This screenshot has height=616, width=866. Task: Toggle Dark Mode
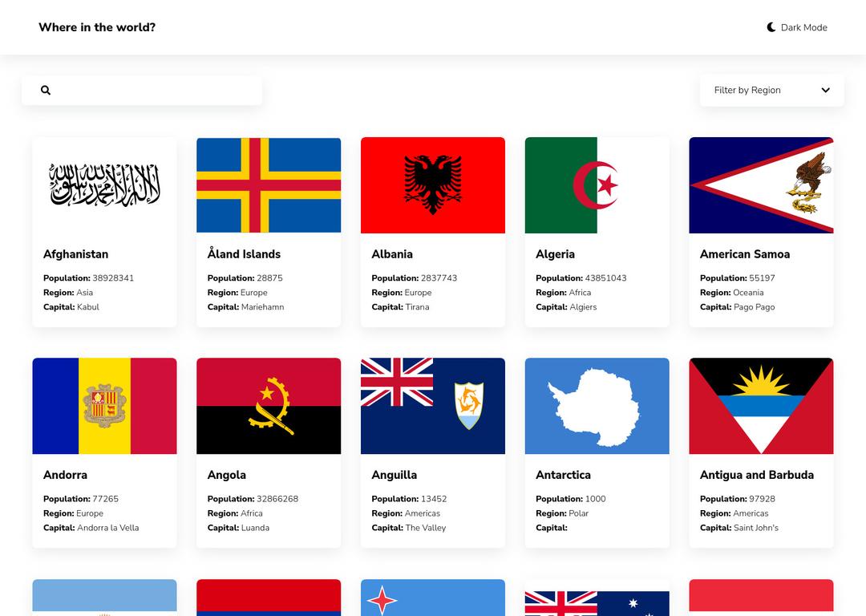point(797,27)
